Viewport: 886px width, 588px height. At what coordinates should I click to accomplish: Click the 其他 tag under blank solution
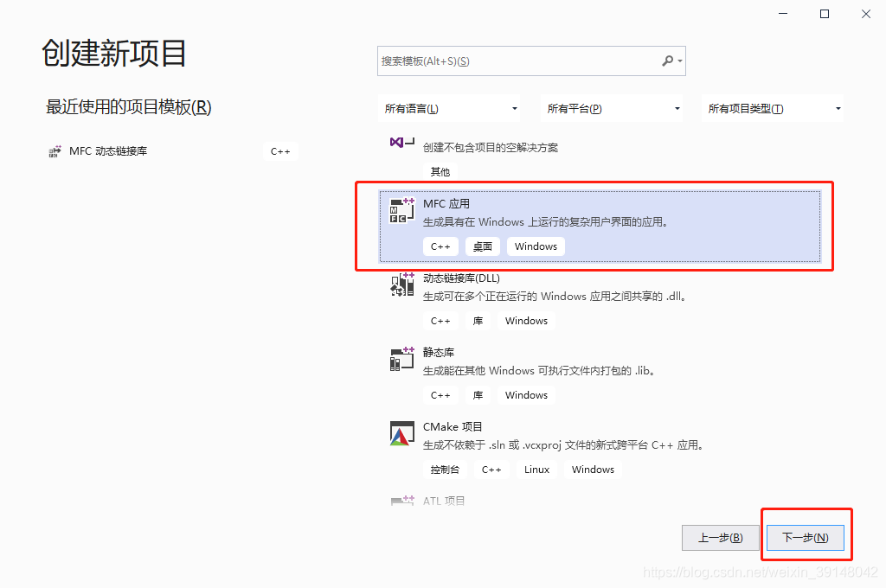coord(440,172)
